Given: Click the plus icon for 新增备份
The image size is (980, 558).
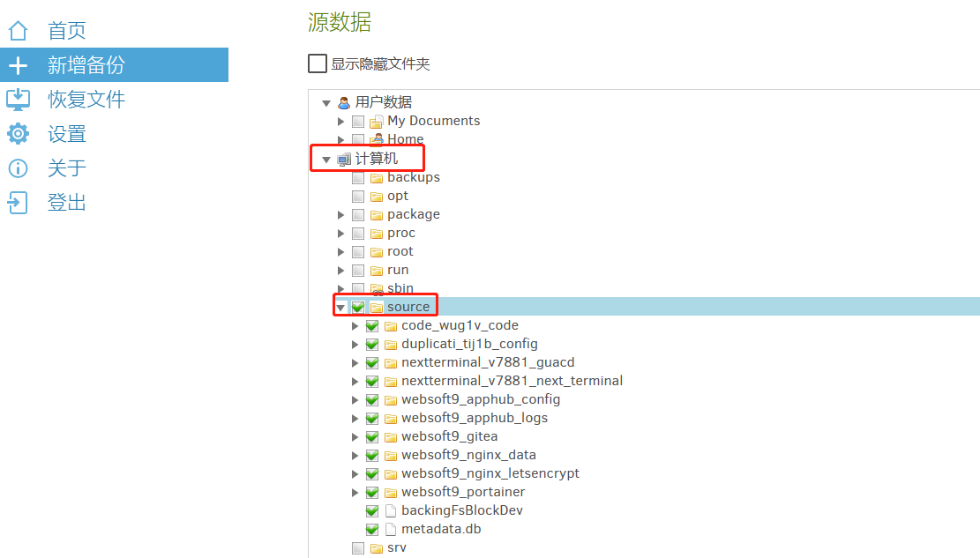Looking at the screenshot, I should tap(18, 65).
